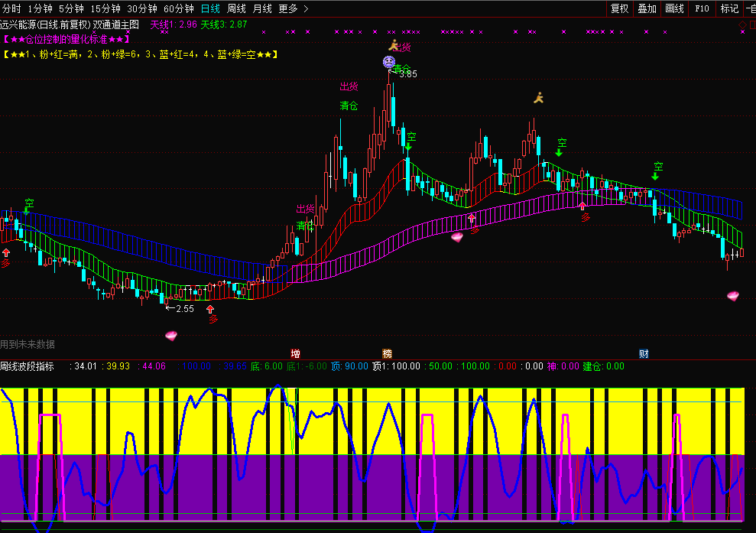
Task: Click the stock title 远兴能源(日线.前复权)
Action: [x=45, y=24]
